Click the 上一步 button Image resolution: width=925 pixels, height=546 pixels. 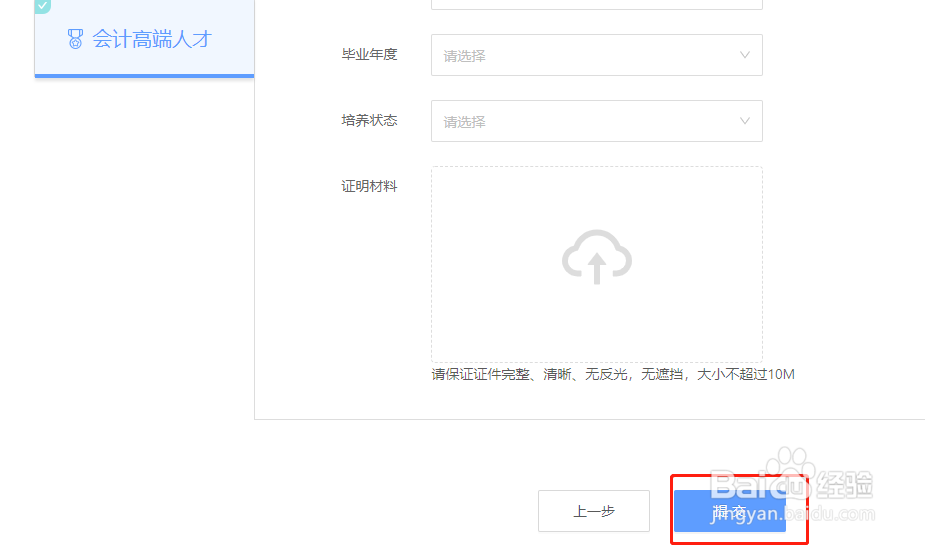point(593,511)
